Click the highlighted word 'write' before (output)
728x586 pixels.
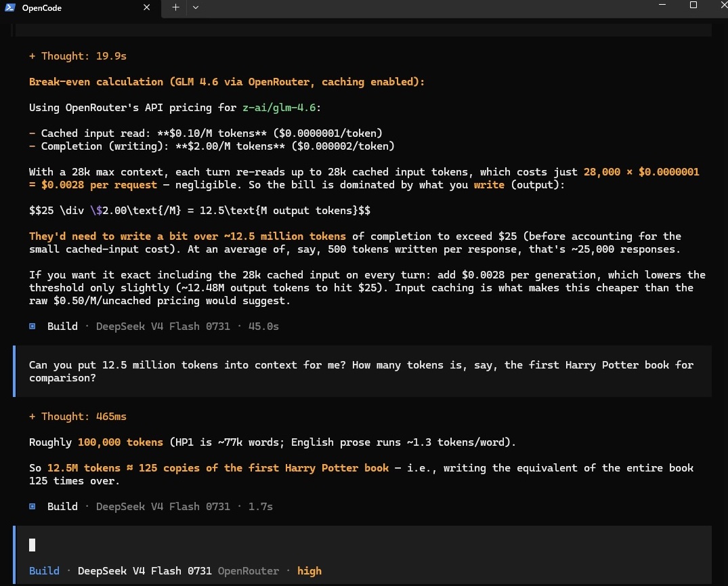click(x=489, y=185)
